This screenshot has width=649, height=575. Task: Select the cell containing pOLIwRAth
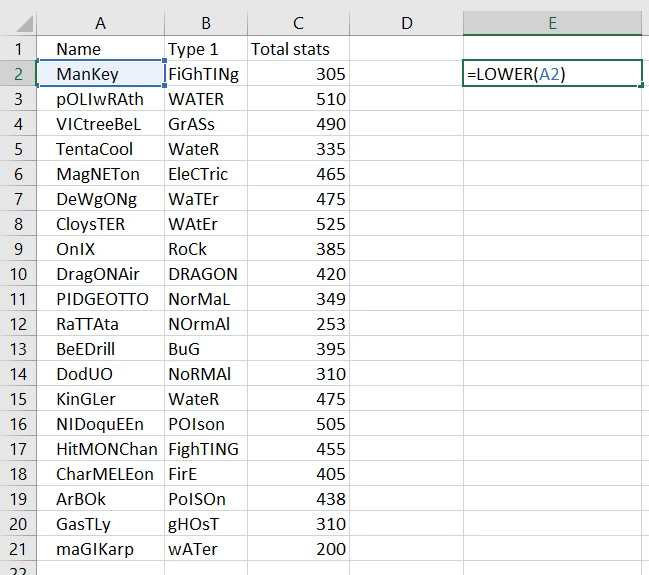(x=101, y=99)
